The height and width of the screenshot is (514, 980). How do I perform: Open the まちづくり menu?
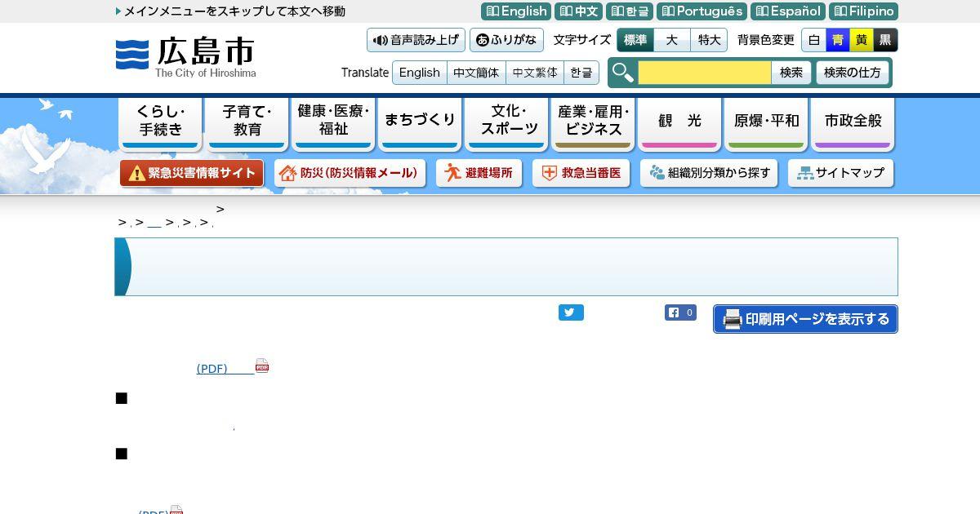pos(420,123)
